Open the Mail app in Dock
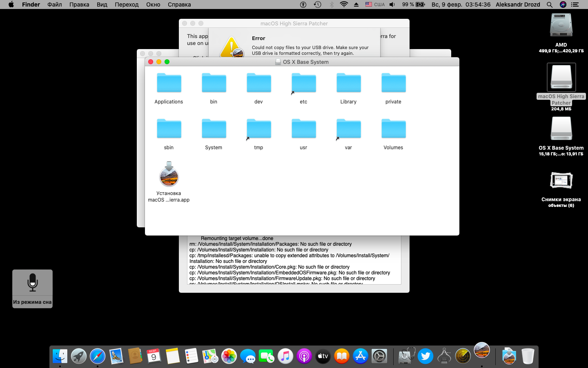The image size is (588, 368). point(116,356)
